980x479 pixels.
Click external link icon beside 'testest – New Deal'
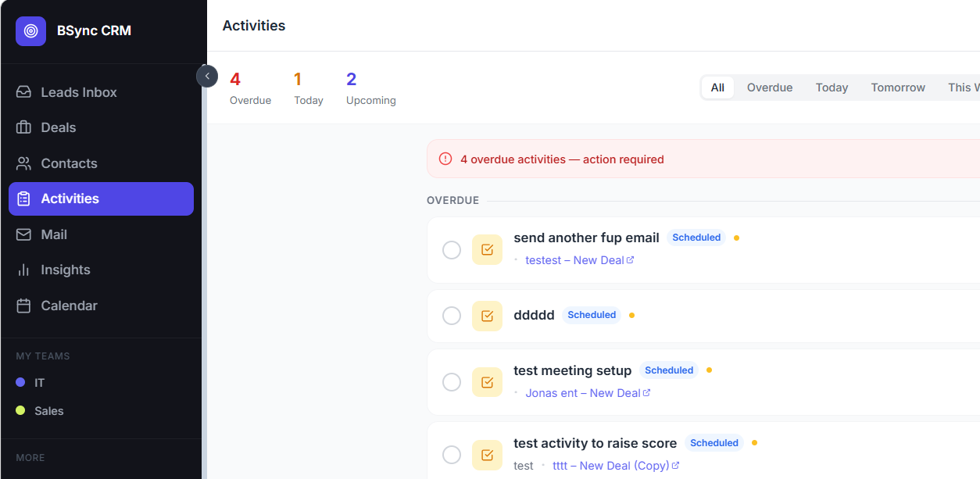pyautogui.click(x=631, y=260)
